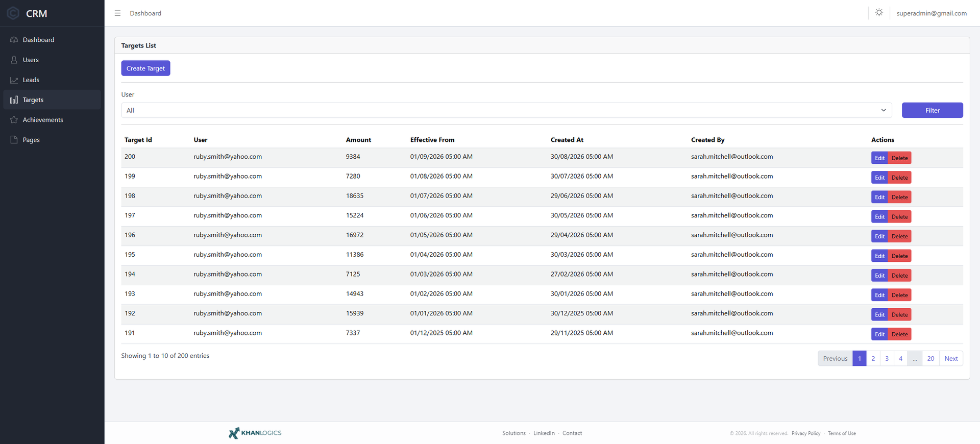The height and width of the screenshot is (444, 980).
Task: Click the Target Id column header
Action: 138,140
